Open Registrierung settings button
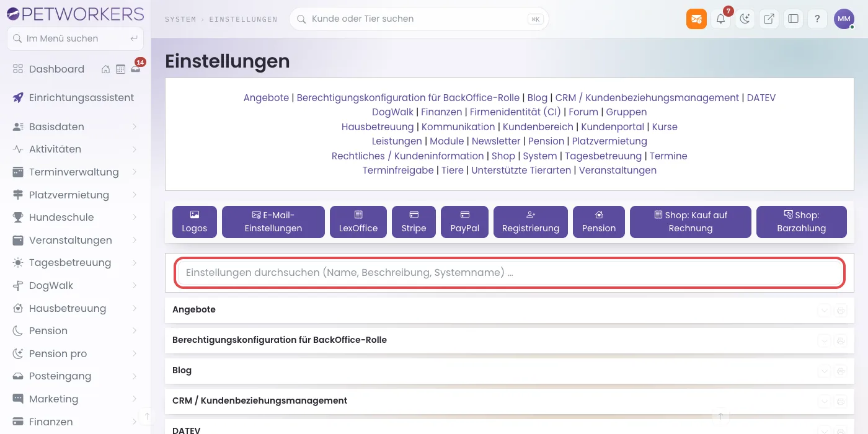Image resolution: width=868 pixels, height=434 pixels. tap(531, 222)
